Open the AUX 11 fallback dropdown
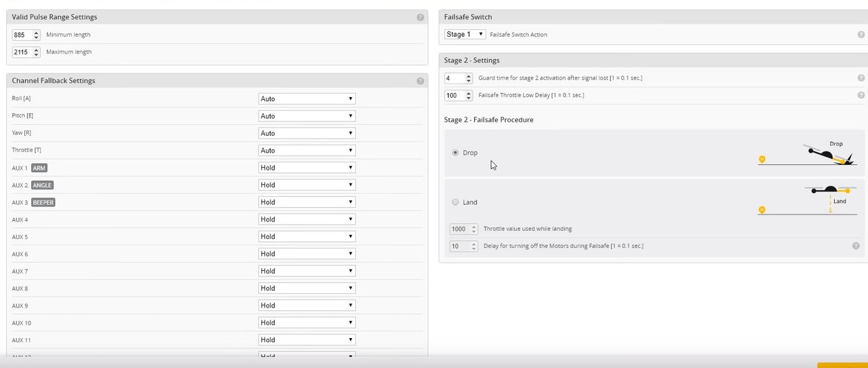Screen dimensions: 868x368 tap(307, 340)
